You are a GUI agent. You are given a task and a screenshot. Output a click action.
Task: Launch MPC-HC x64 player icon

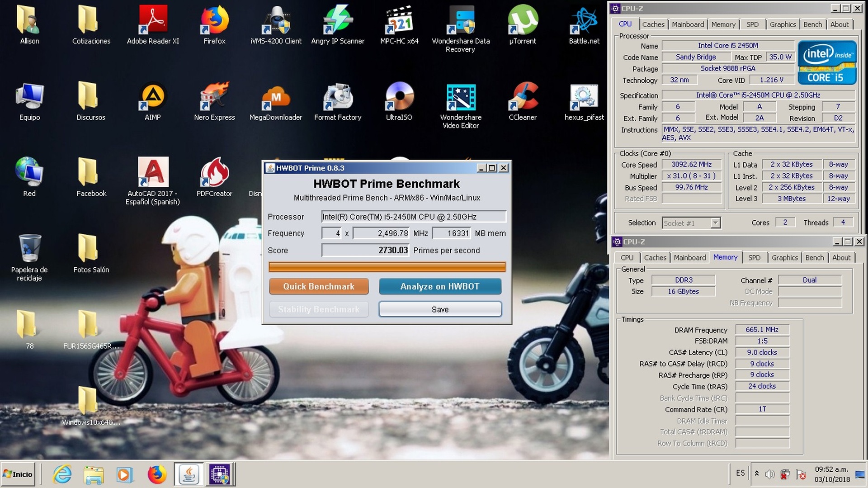[x=399, y=25]
